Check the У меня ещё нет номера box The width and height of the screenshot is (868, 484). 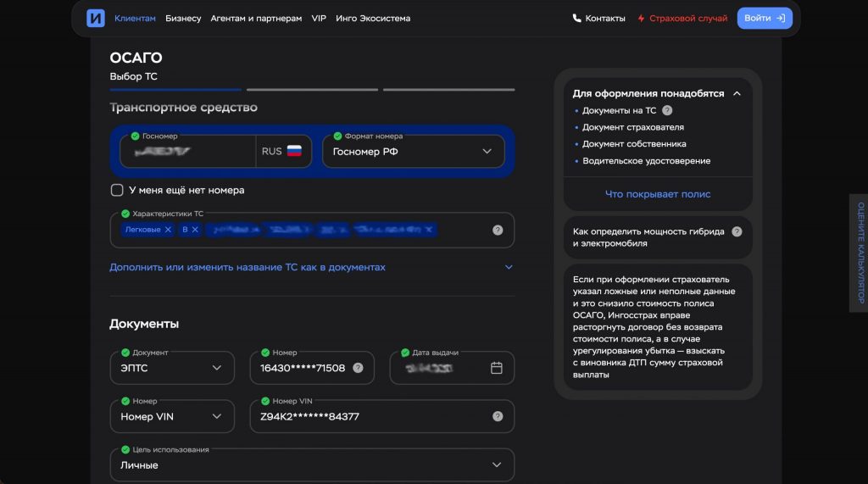coord(117,190)
